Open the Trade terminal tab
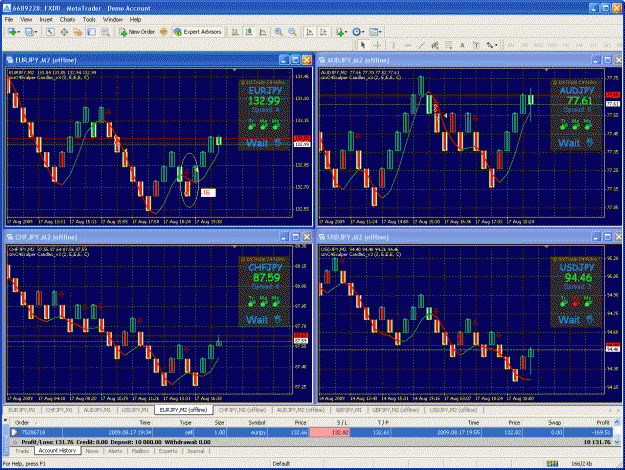625x470 pixels. pyautogui.click(x=22, y=451)
